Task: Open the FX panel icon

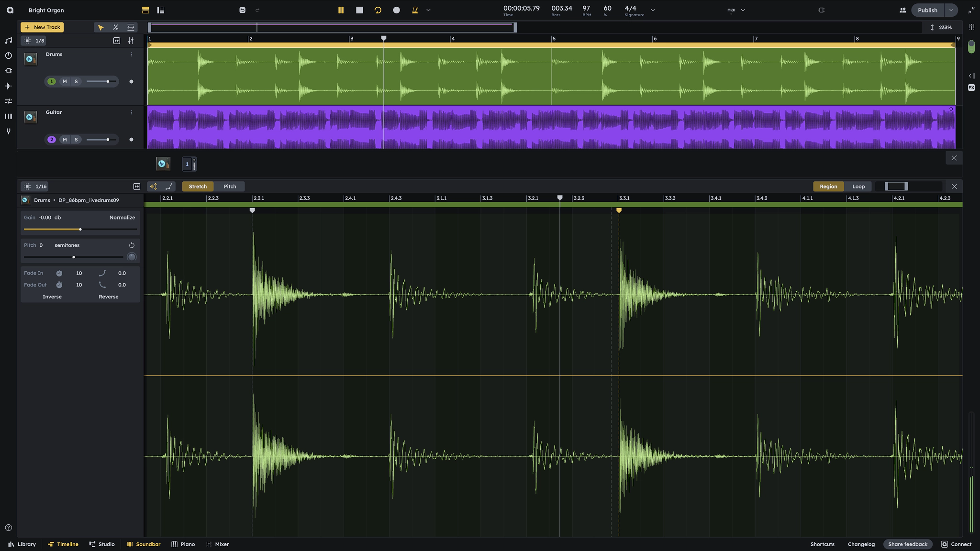Action: pos(971,88)
